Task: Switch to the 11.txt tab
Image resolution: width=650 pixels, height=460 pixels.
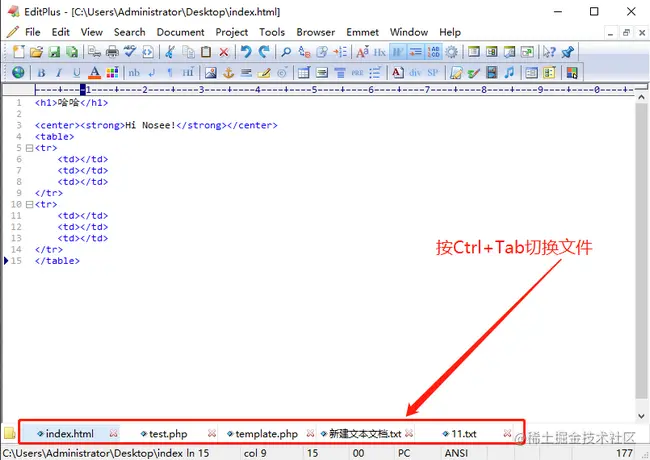Action: pos(463,434)
